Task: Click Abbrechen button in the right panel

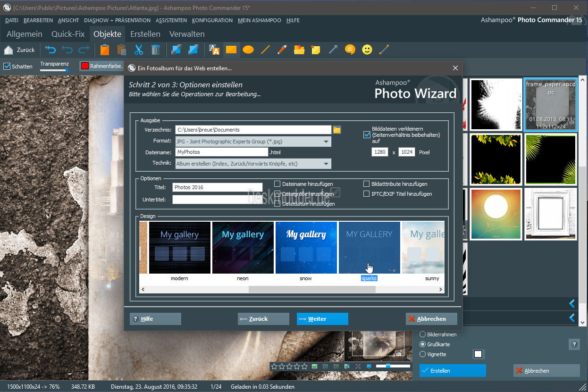Action: 546,371
